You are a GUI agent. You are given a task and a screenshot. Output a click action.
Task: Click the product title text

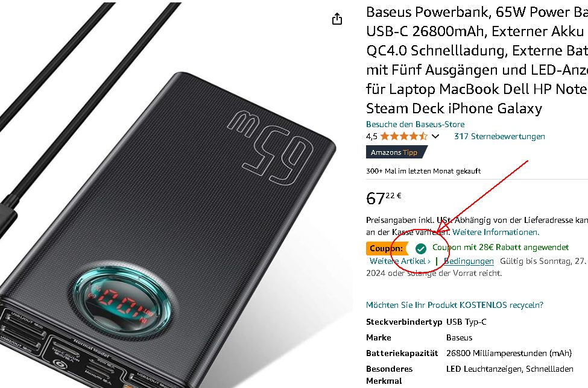click(476, 60)
